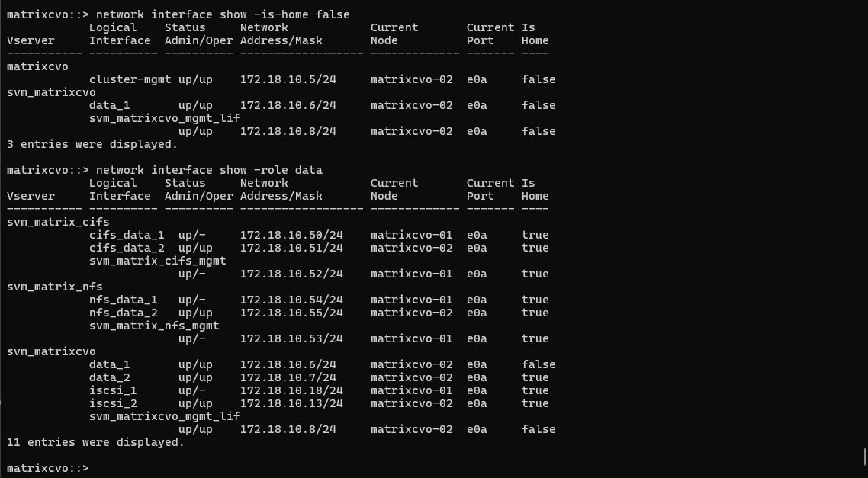Click the "-is-home false" command text

click(301, 14)
